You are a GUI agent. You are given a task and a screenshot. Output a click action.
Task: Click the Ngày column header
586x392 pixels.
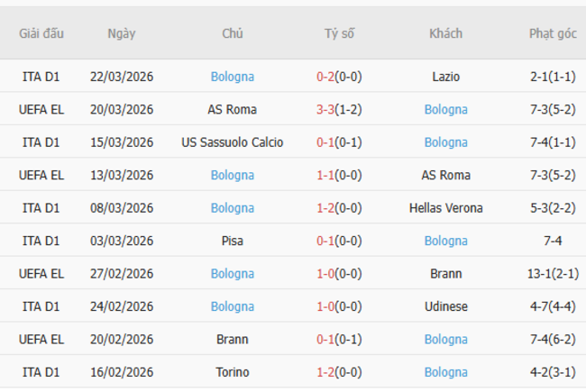pos(121,33)
